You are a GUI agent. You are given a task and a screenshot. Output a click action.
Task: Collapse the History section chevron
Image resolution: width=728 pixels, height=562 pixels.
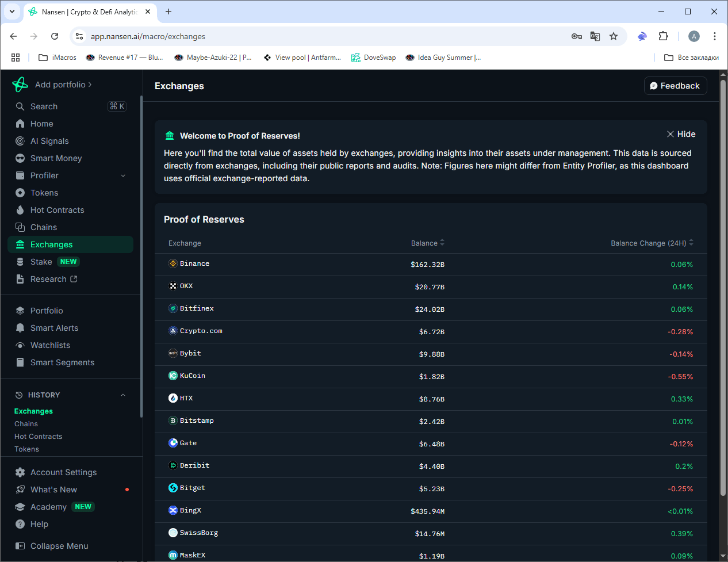coord(123,395)
